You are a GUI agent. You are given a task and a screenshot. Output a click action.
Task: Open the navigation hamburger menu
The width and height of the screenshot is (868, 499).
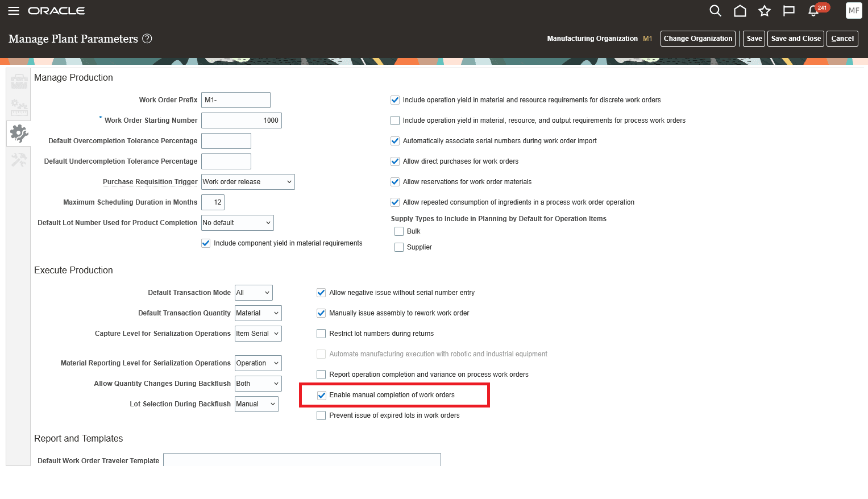(13, 10)
